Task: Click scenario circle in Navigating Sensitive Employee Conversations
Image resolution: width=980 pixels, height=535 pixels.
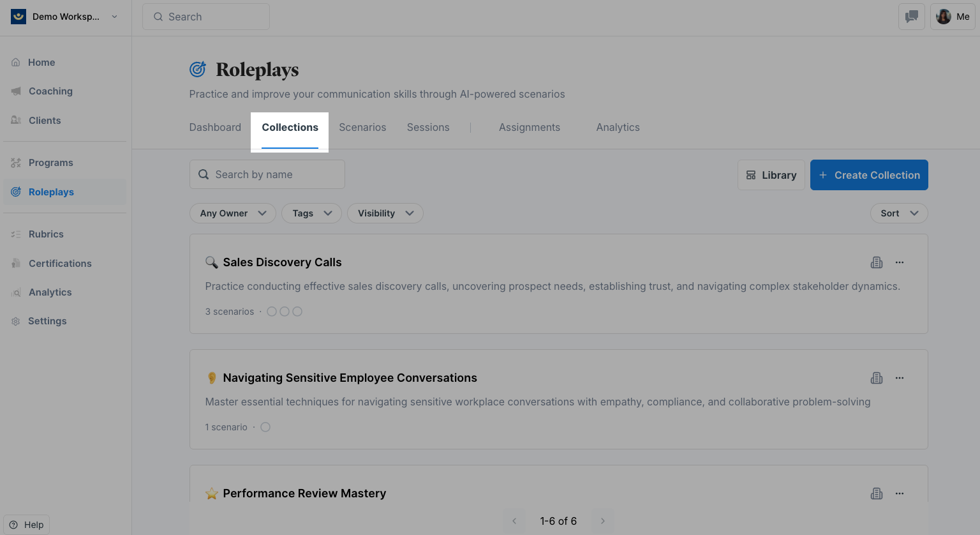Action: (x=265, y=427)
